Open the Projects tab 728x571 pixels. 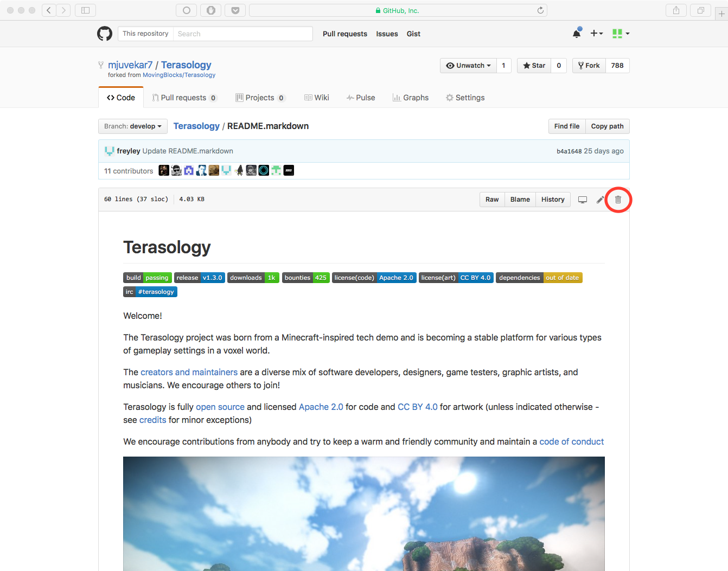tap(260, 98)
